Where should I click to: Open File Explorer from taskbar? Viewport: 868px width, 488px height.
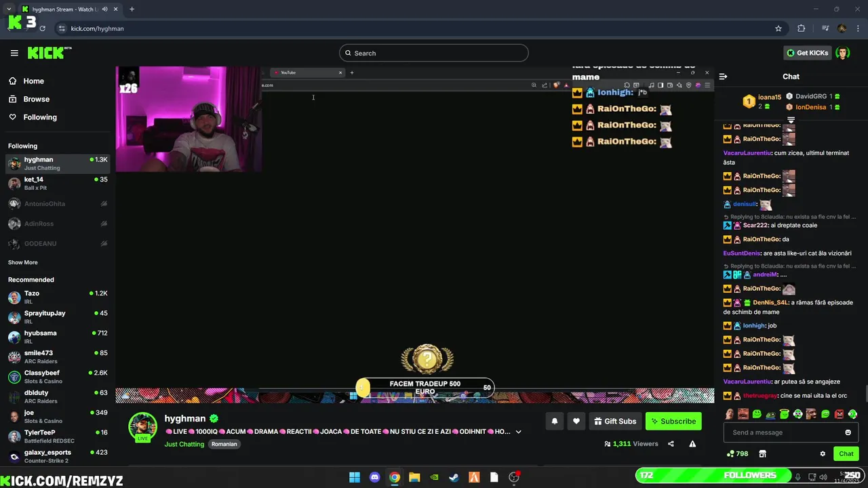(x=414, y=477)
